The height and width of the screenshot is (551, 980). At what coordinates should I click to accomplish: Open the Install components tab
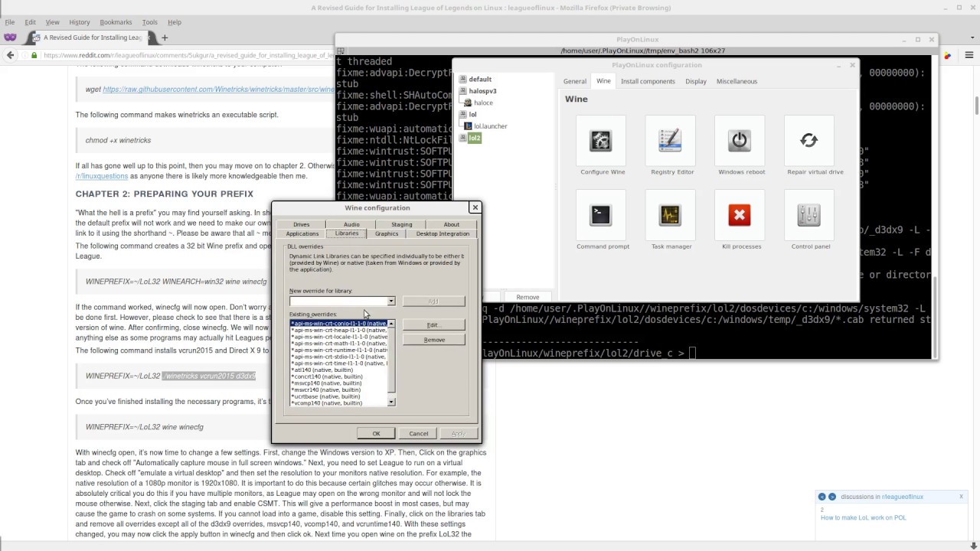tap(648, 81)
